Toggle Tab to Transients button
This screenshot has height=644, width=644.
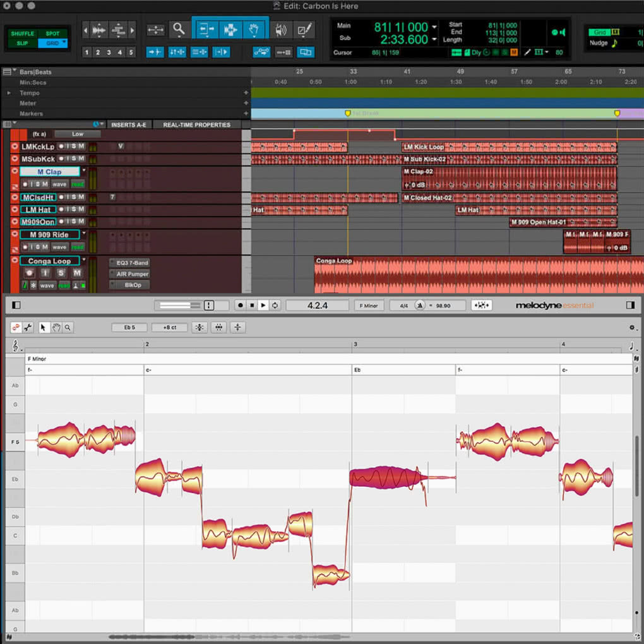click(155, 52)
